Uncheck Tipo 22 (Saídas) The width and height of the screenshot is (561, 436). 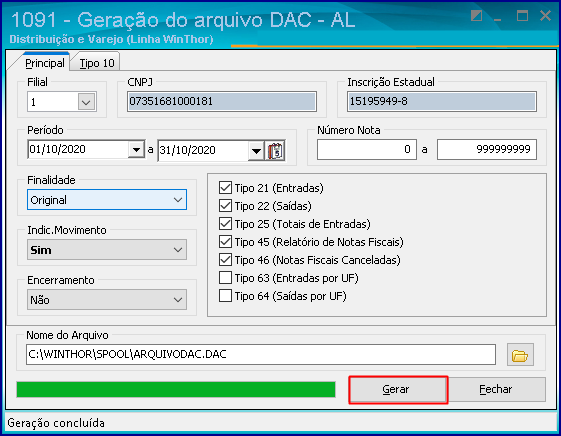[x=225, y=206]
